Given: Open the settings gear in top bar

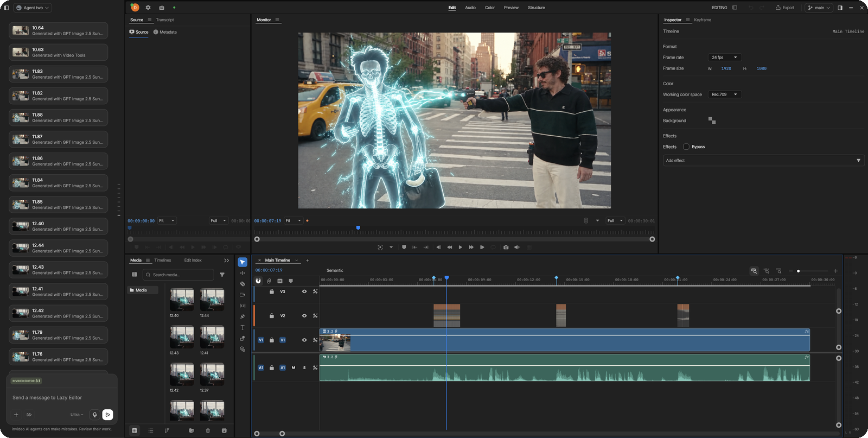Looking at the screenshot, I should [148, 8].
